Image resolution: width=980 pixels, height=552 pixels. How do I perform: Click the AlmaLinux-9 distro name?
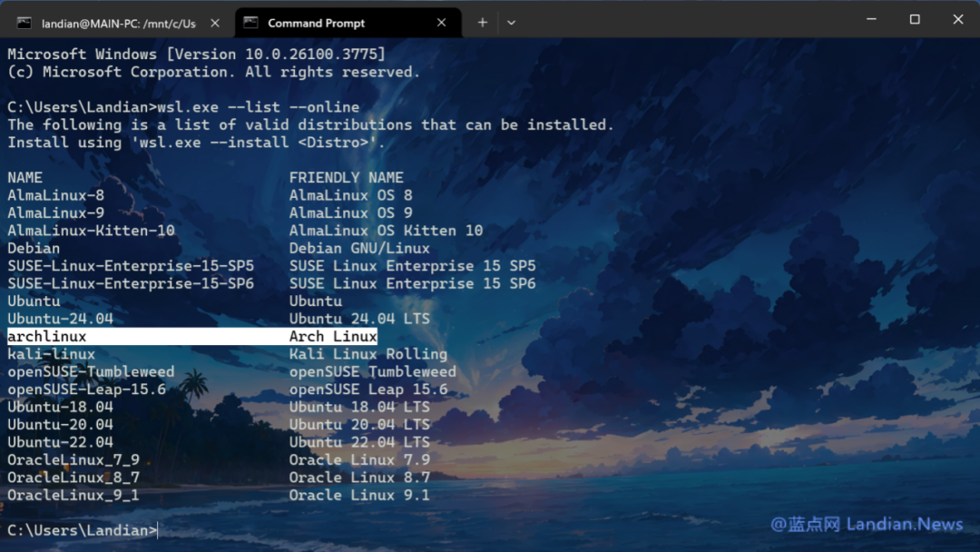[55, 212]
